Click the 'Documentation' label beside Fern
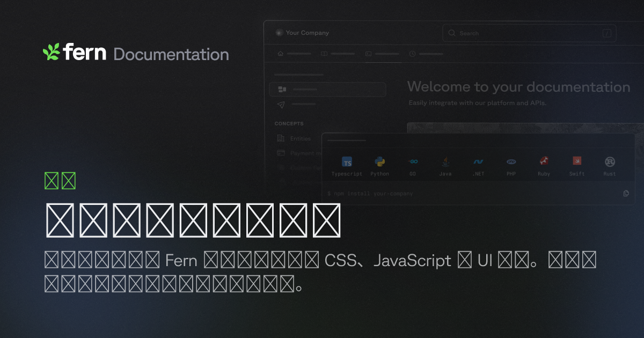The image size is (644, 338). coord(171,54)
